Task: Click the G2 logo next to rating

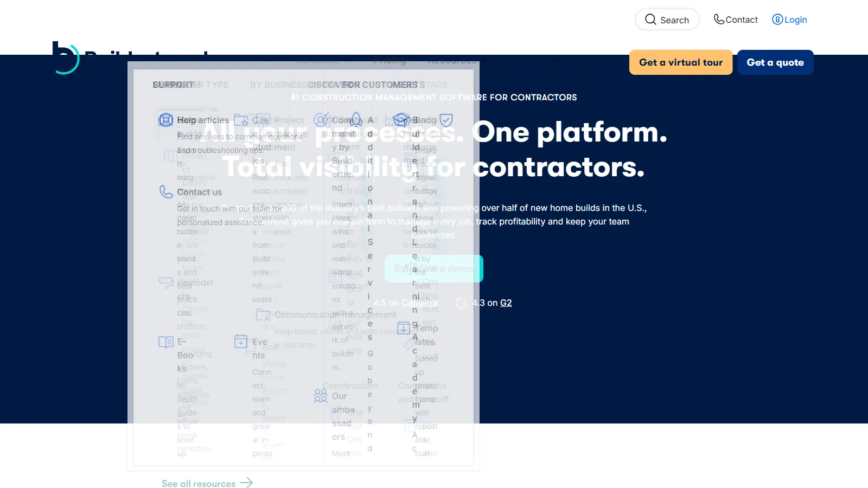Action: pyautogui.click(x=462, y=303)
